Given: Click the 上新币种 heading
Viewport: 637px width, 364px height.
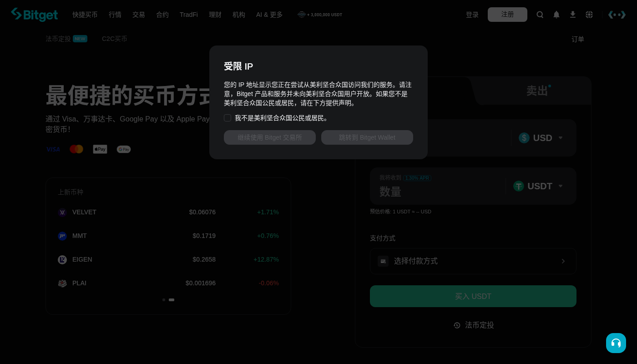Looking at the screenshot, I should tap(71, 192).
